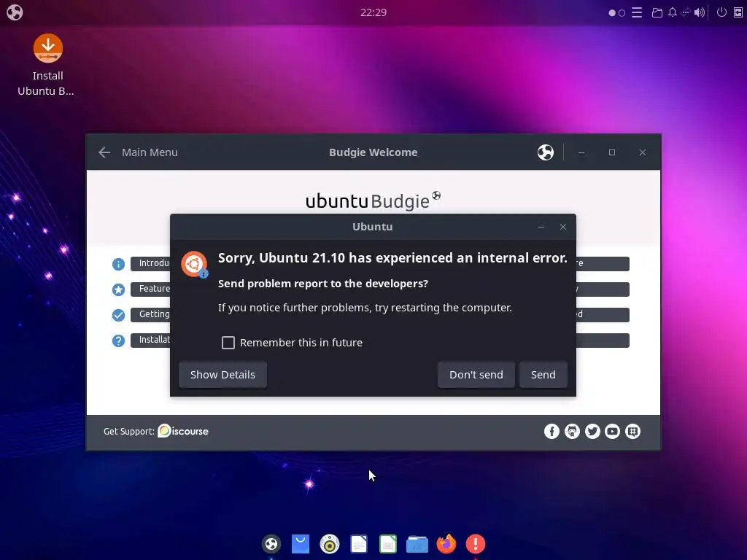Open the Installation entry in Budgie Welcome
Screen dimensions: 747x560
[x=150, y=340]
